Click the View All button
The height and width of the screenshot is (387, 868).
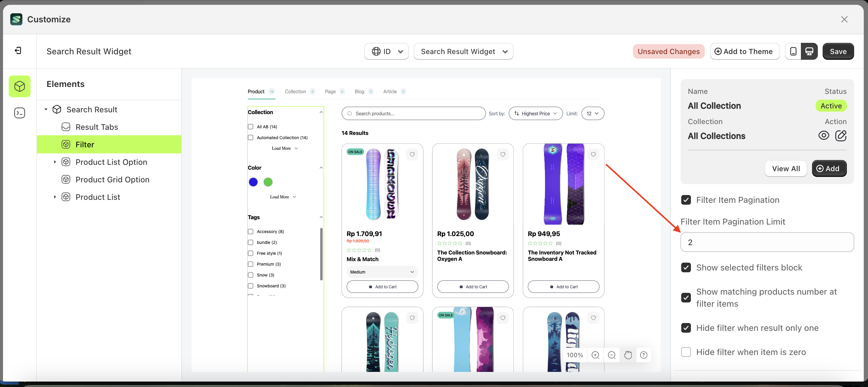coord(785,169)
